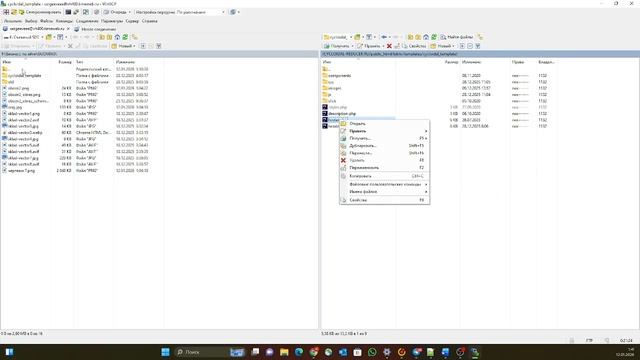Open the remote directory path dropdown
Viewport: 640px width, 360px height.
[338, 37]
